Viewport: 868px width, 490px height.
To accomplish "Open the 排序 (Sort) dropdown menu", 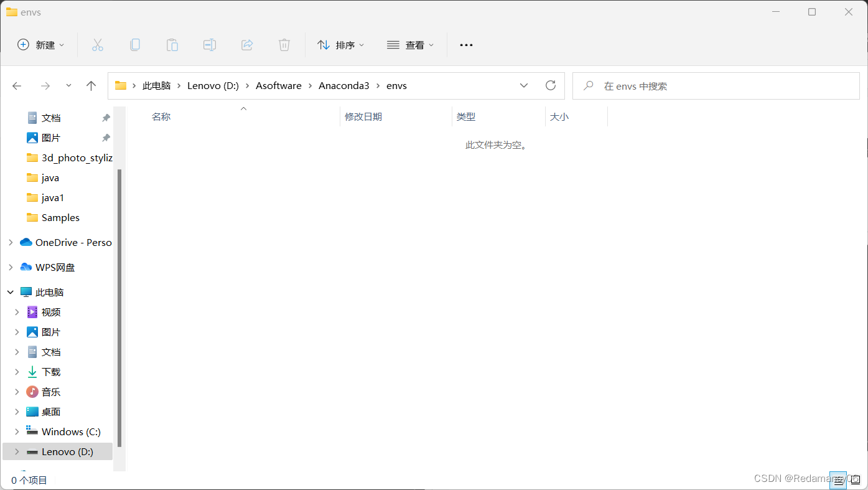I will (341, 45).
